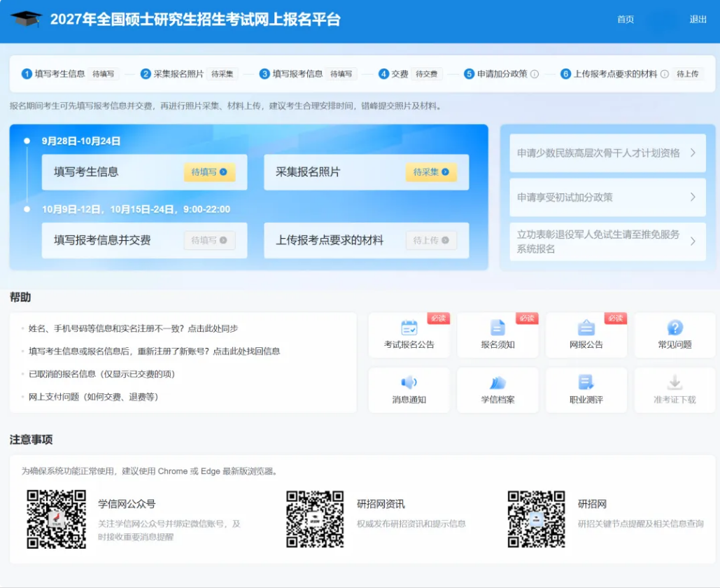Expand the 申请享受初试加分政策 chevron
This screenshot has height=588, width=720.
[693, 197]
